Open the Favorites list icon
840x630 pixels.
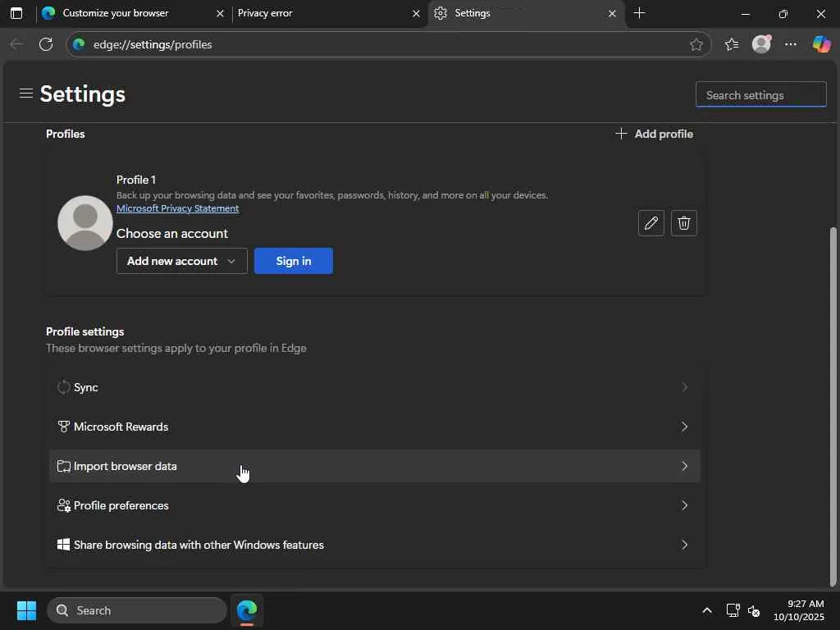coord(732,44)
